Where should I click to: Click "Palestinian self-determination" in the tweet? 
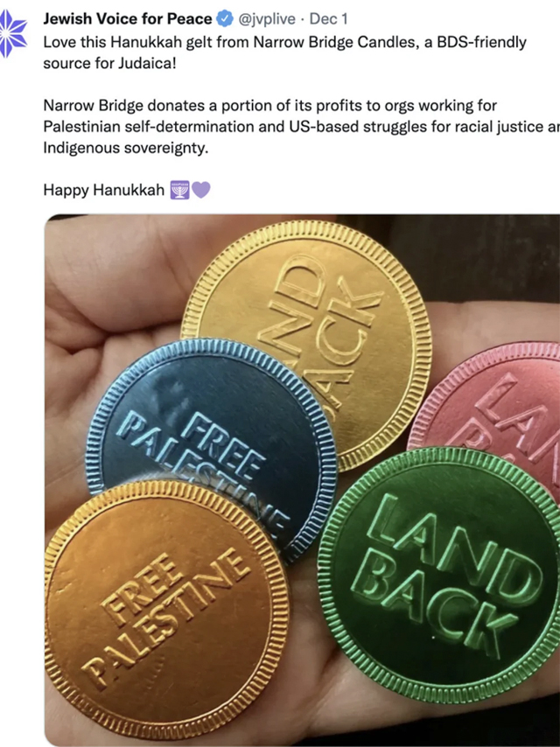pyautogui.click(x=149, y=127)
